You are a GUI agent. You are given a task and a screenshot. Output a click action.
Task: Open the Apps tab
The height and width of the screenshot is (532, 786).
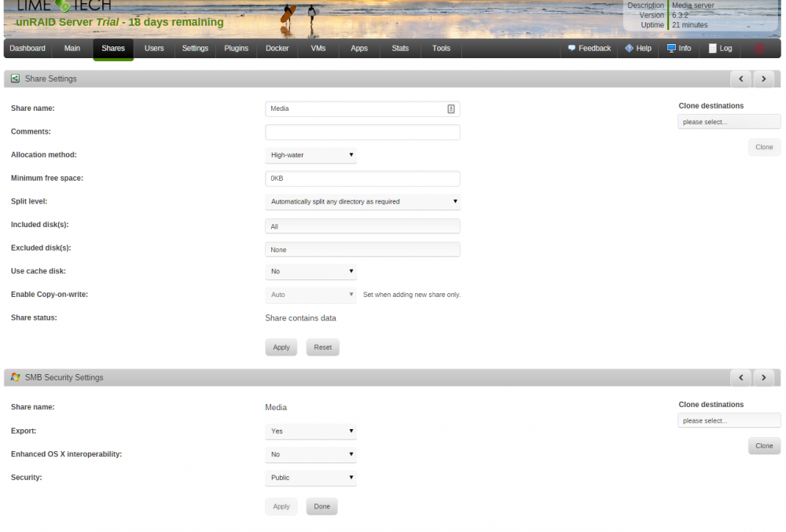click(359, 49)
